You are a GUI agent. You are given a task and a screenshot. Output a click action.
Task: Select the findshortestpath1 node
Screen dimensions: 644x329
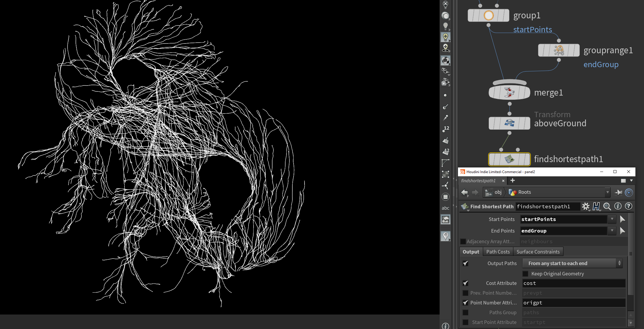(509, 159)
